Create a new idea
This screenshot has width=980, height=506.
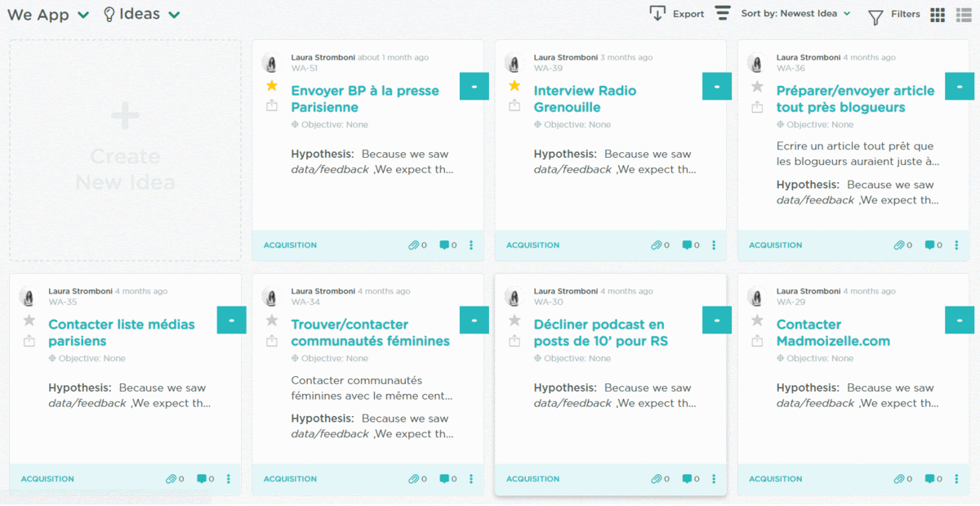(x=125, y=150)
